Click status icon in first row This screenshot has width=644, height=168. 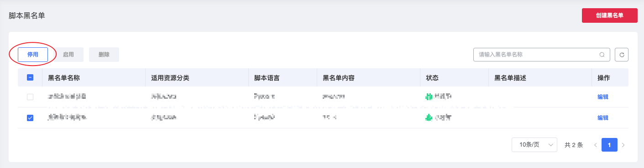[x=429, y=97]
